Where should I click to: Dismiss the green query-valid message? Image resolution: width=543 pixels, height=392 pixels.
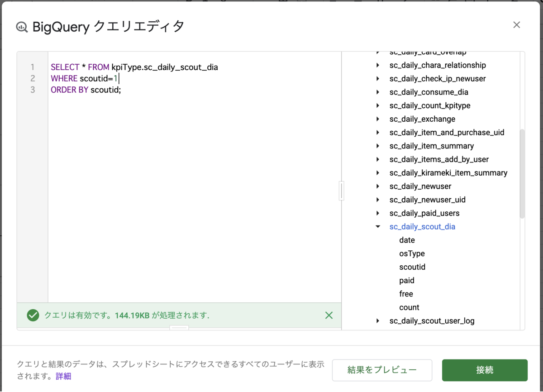329,315
